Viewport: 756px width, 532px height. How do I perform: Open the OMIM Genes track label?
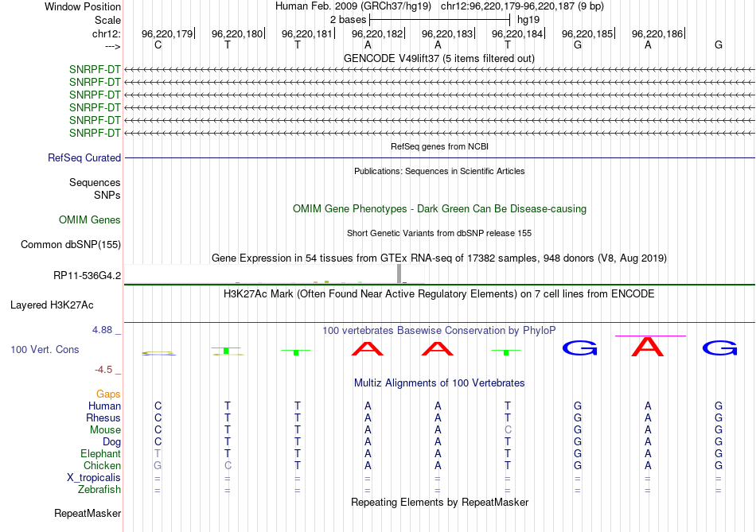point(90,219)
